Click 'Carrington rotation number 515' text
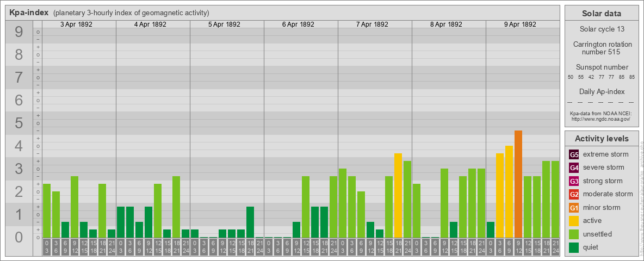The height and width of the screenshot is (261, 644). coord(603,48)
